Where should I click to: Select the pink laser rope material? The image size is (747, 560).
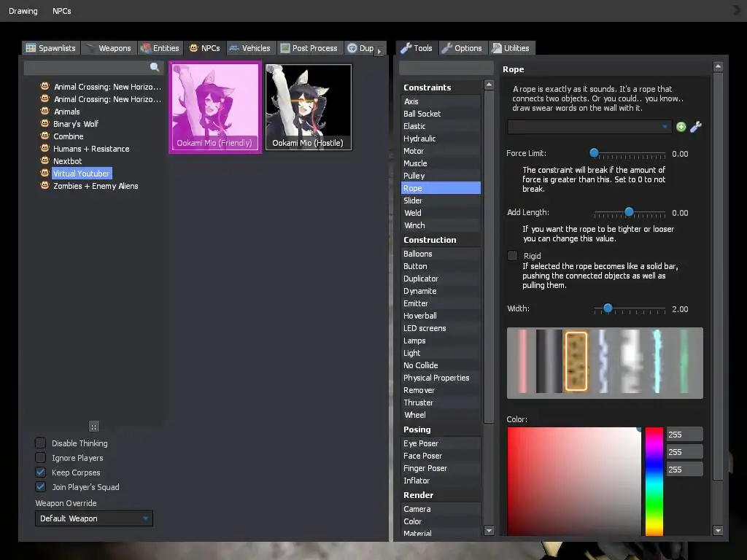(x=522, y=362)
